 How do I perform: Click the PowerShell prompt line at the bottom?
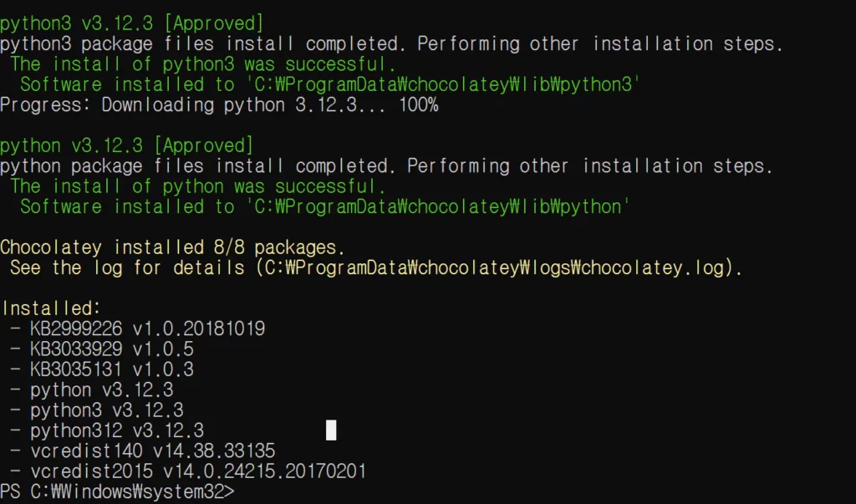(117, 491)
